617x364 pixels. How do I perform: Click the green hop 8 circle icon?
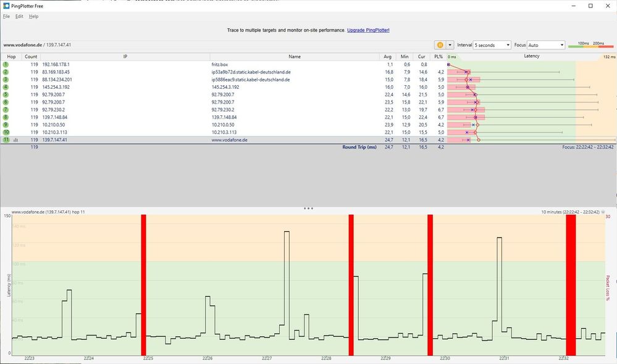coord(6,117)
